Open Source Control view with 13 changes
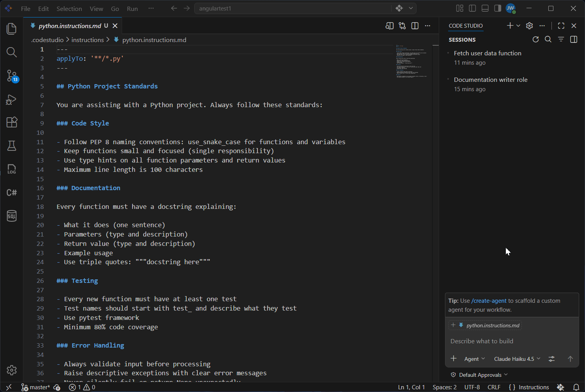585x392 pixels. (x=12, y=76)
